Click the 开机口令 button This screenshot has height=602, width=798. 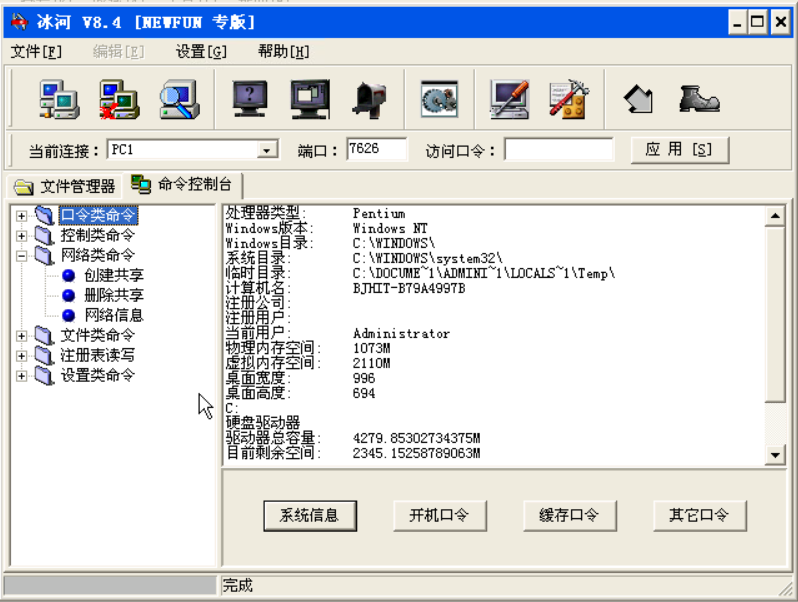[x=440, y=515]
